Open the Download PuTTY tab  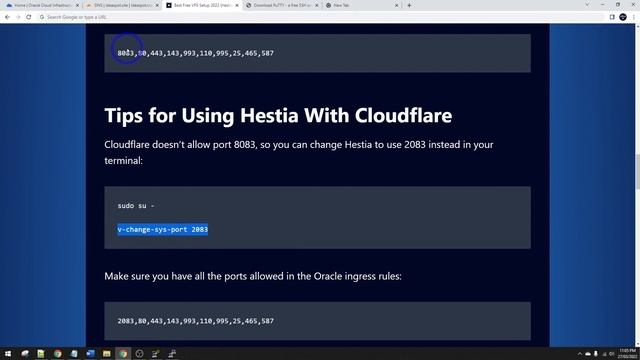click(281, 5)
